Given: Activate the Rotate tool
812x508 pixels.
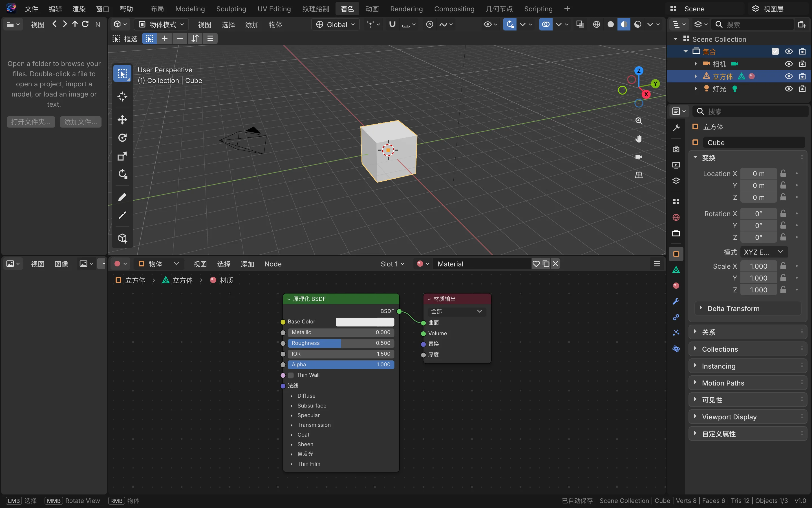Looking at the screenshot, I should coord(122,138).
